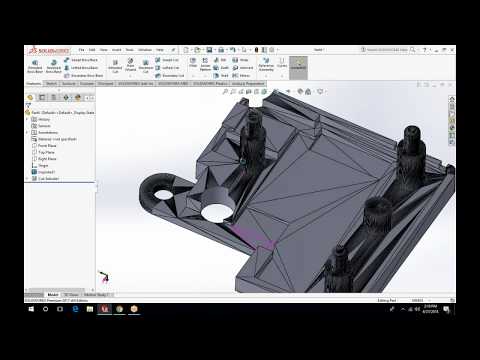The height and width of the screenshot is (360, 480).
Task: Select Right Plane in the feature tree
Action: (x=44, y=159)
